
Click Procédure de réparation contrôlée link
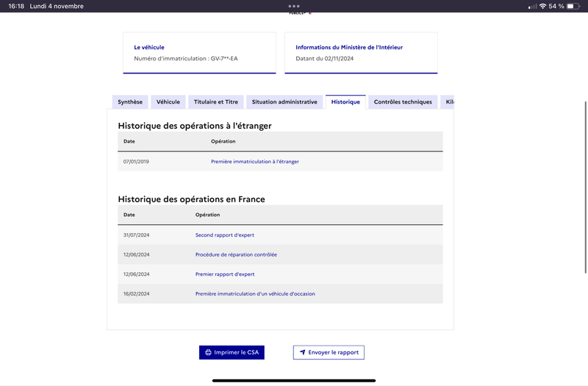pos(236,254)
